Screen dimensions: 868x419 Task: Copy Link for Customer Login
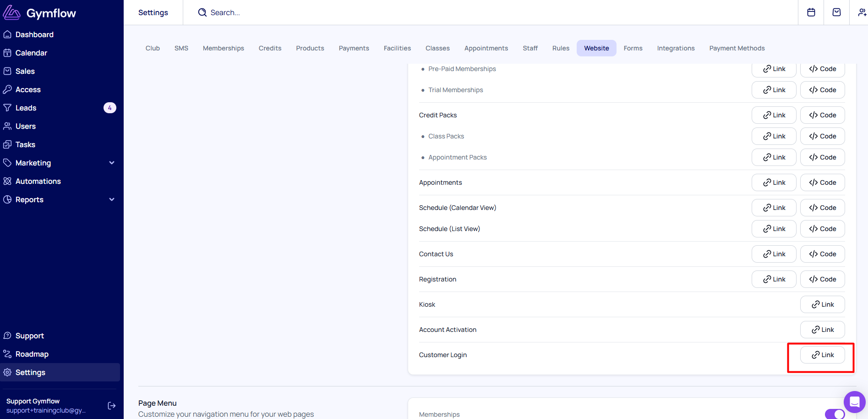pyautogui.click(x=823, y=355)
